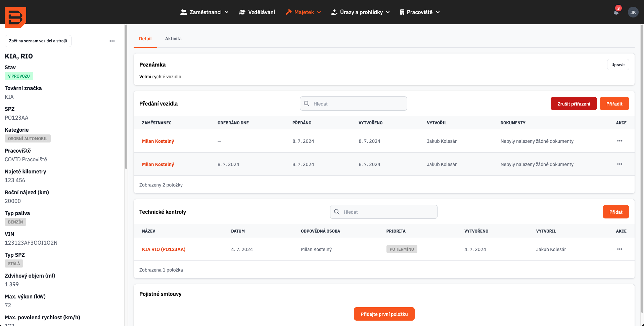
Task: Switch to the Aktivita tab
Action: click(x=173, y=39)
